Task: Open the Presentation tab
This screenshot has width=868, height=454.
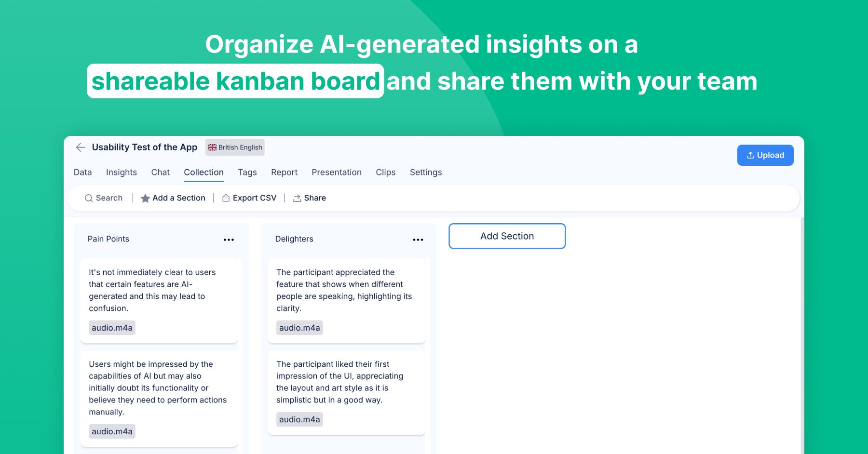Action: pos(337,172)
